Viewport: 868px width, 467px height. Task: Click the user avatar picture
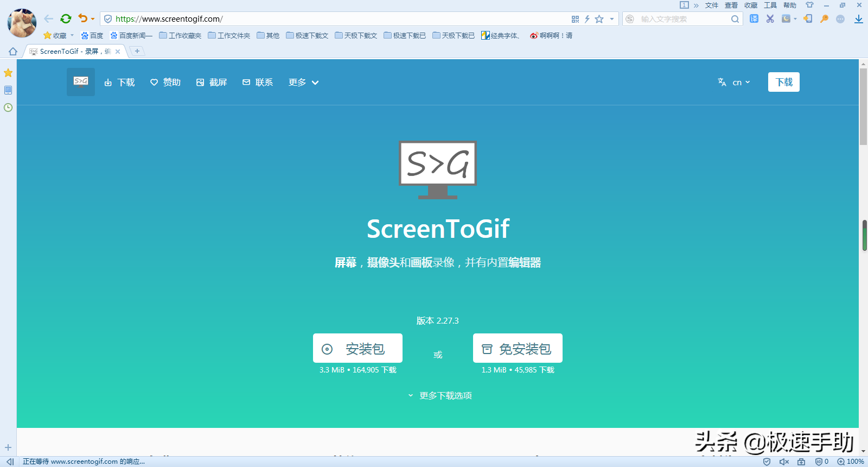coord(22,23)
